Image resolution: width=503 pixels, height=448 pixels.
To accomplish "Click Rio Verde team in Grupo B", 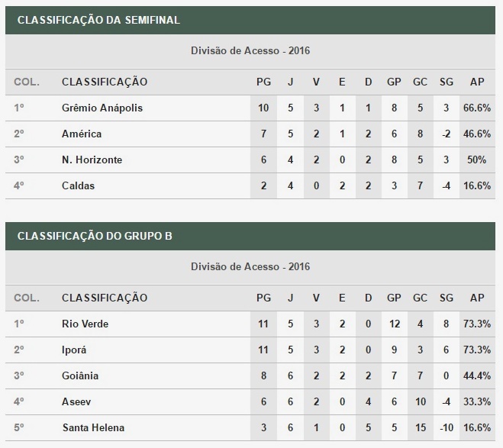I will (85, 324).
